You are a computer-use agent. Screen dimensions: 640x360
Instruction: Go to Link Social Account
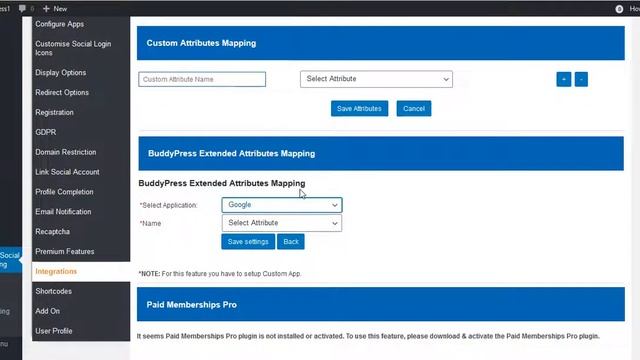point(67,172)
